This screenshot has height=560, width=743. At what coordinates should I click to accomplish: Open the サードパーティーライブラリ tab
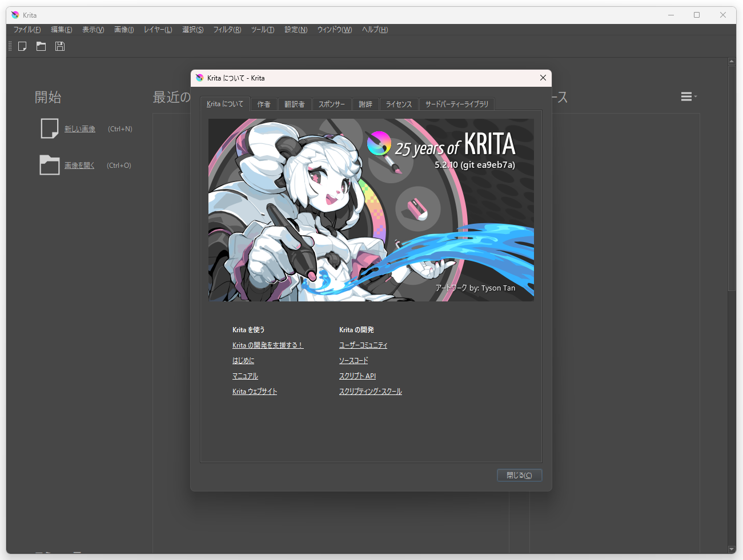tap(456, 104)
